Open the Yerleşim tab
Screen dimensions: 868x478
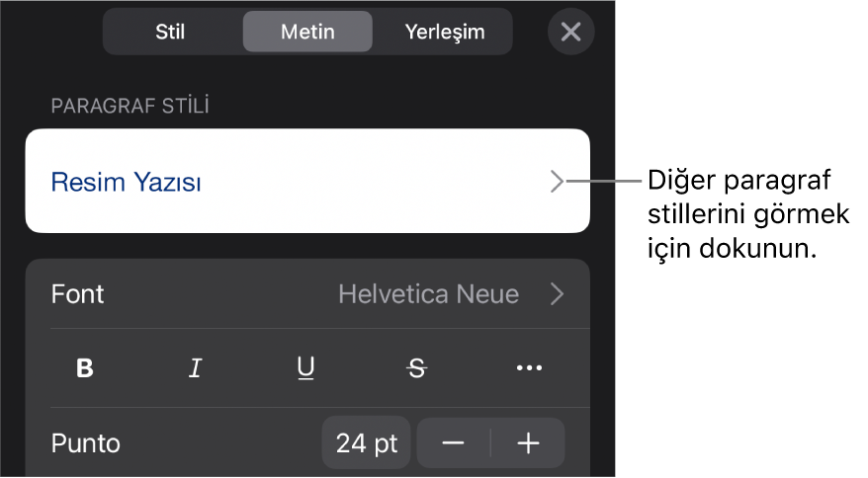[x=445, y=32]
